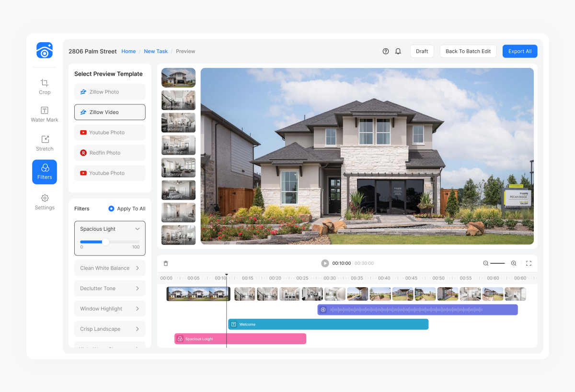The height and width of the screenshot is (392, 575).
Task: Click the Preview breadcrumb text
Action: click(x=185, y=51)
